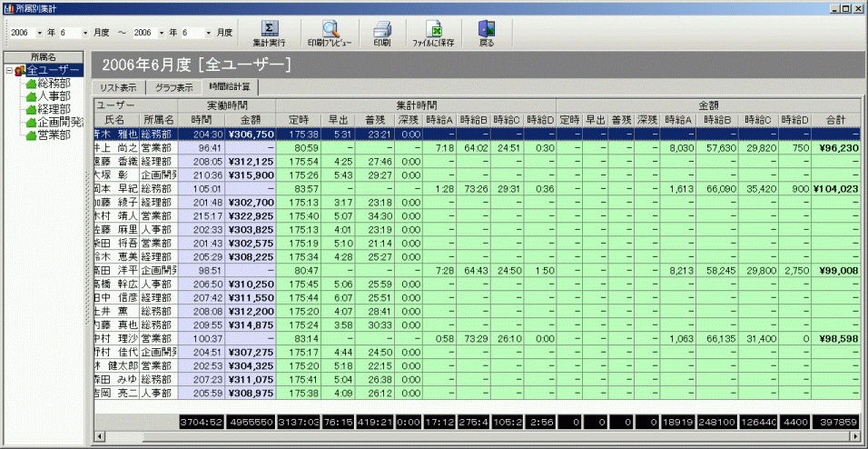
Task: Click the 集計時間 group header
Action: (415, 105)
